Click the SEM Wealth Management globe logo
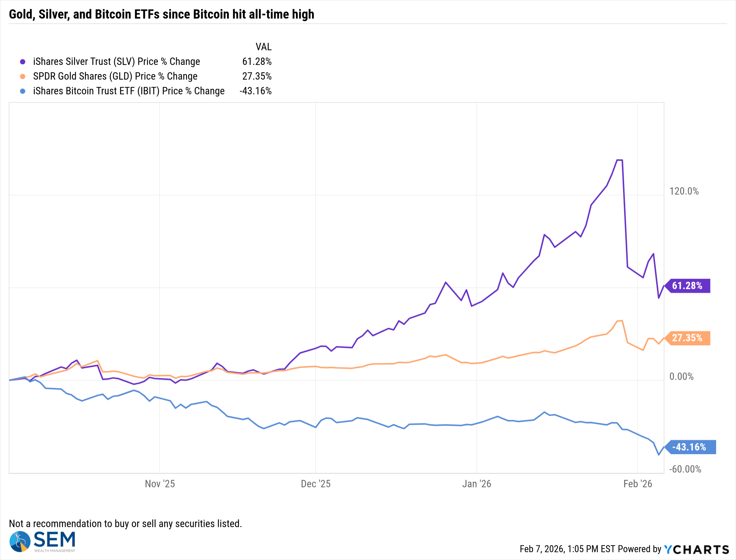This screenshot has height=560, width=736. (20, 541)
